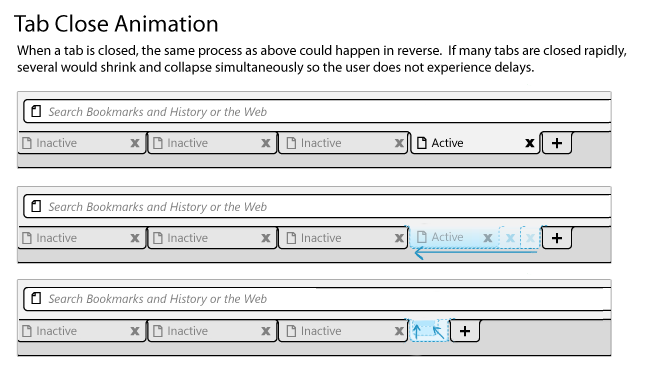Click page icon in bottom search bar
Image resolution: width=645 pixels, height=377 pixels.
pyautogui.click(x=36, y=298)
